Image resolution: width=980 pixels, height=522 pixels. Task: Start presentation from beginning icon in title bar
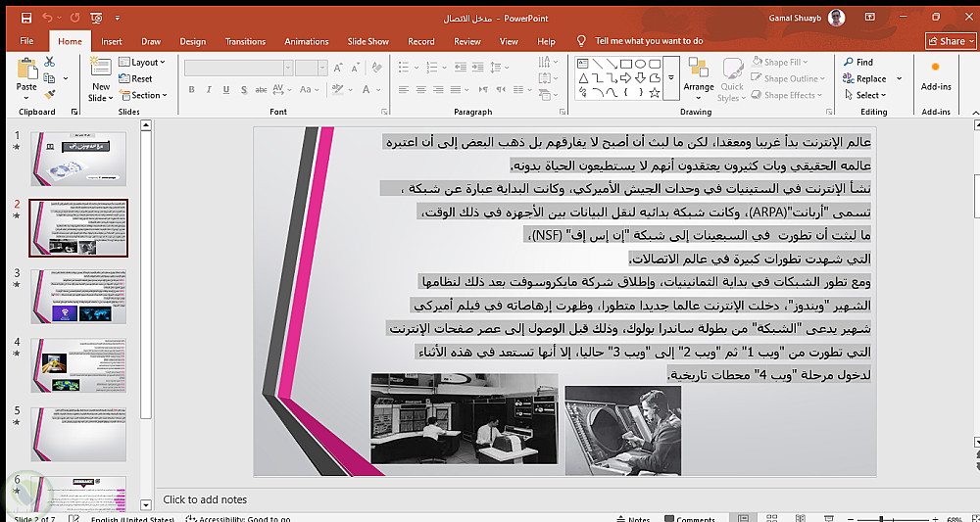click(96, 18)
